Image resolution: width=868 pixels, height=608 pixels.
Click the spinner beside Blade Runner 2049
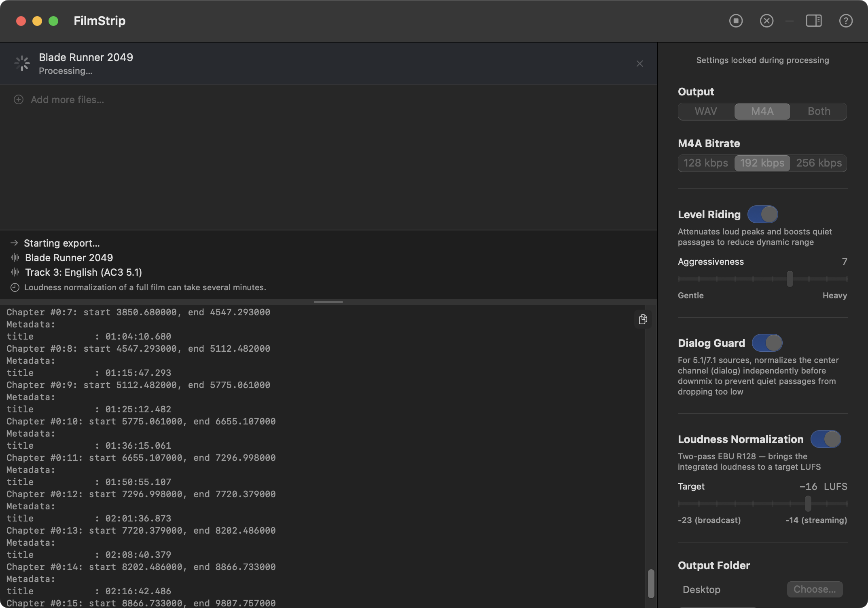[22, 63]
